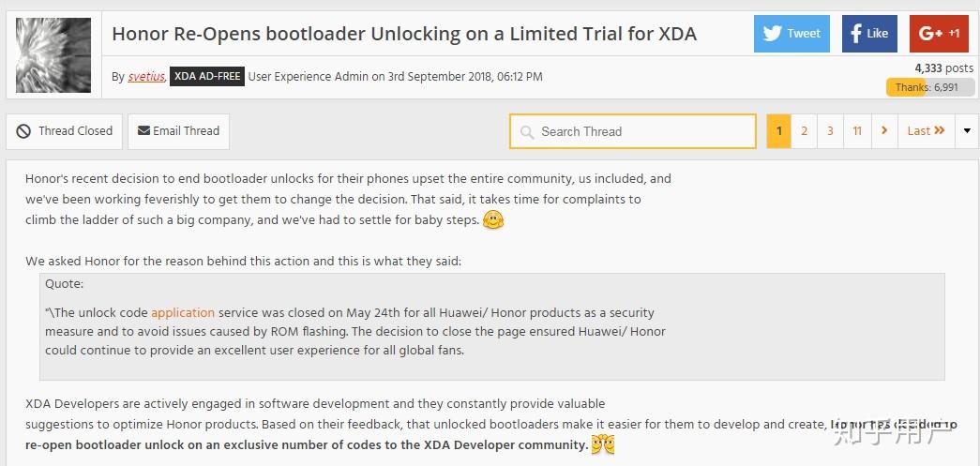Open the author's avatar image

pyautogui.click(x=53, y=54)
